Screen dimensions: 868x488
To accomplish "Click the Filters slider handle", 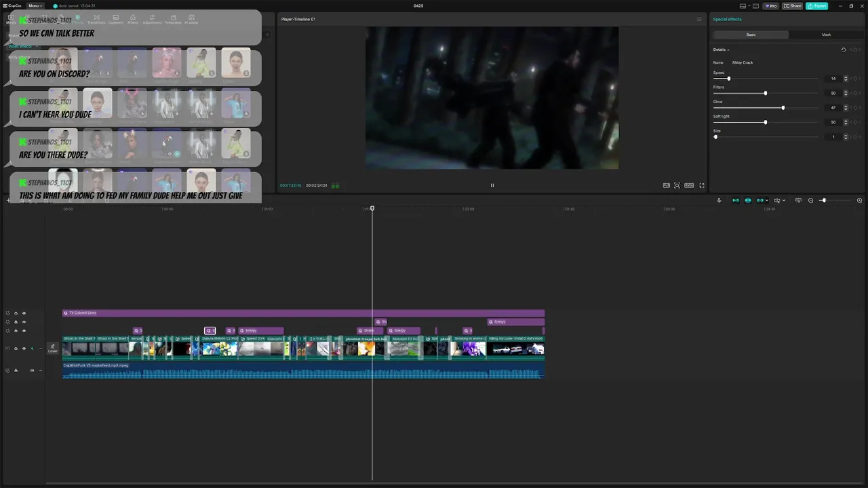I will tap(766, 93).
